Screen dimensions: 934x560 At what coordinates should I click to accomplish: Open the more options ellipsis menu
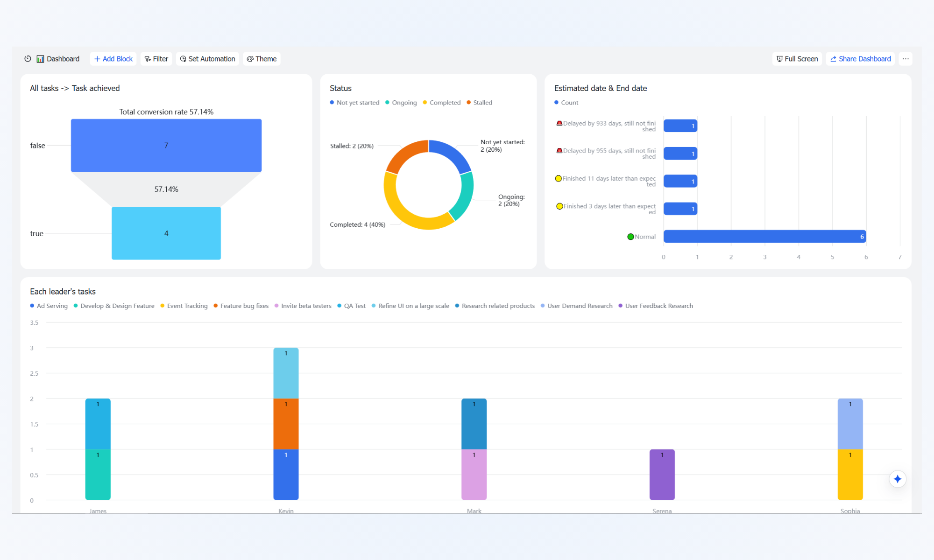pyautogui.click(x=906, y=59)
